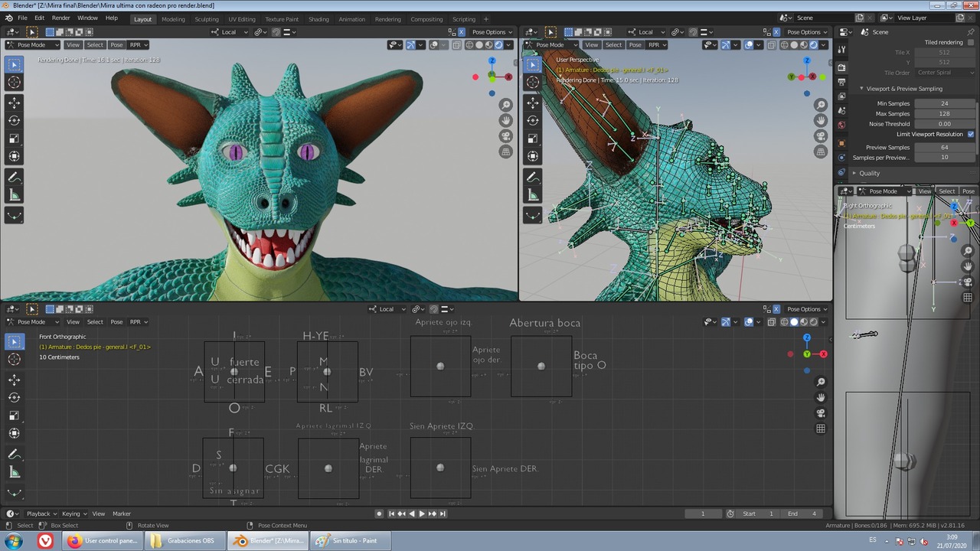
Task: Toggle camera view icon in middle viewport
Action: (x=821, y=136)
